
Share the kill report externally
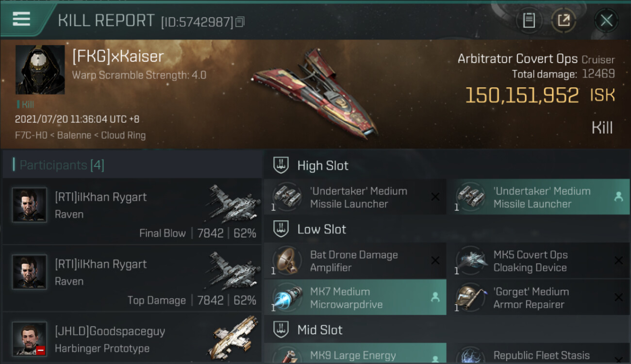[563, 20]
